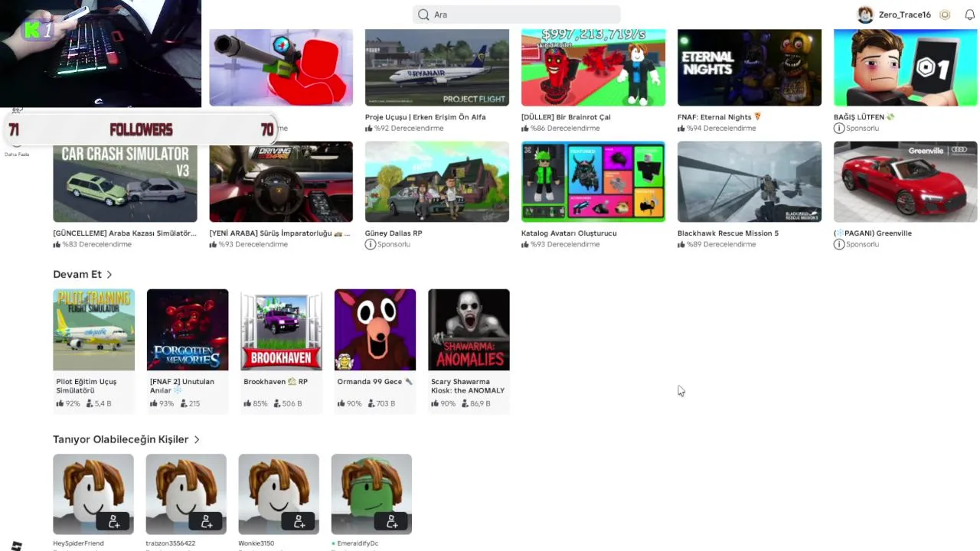Screen dimensions: 980x551
Task: Open the notifications bell
Action: pos(969,15)
